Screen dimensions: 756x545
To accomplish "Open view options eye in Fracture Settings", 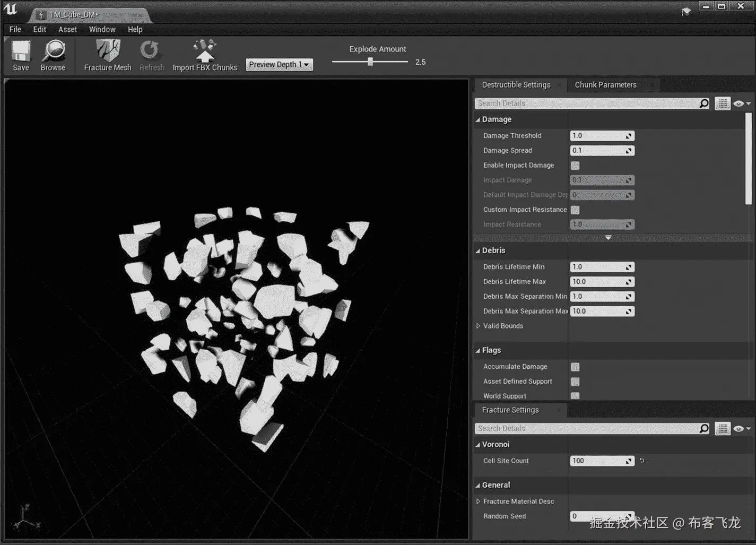I will tap(742, 428).
